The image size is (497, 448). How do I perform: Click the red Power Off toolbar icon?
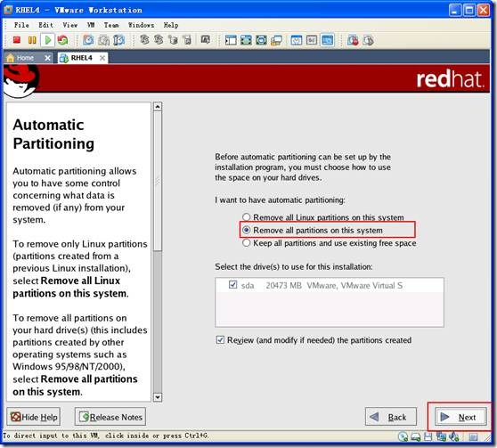pyautogui.click(x=17, y=40)
